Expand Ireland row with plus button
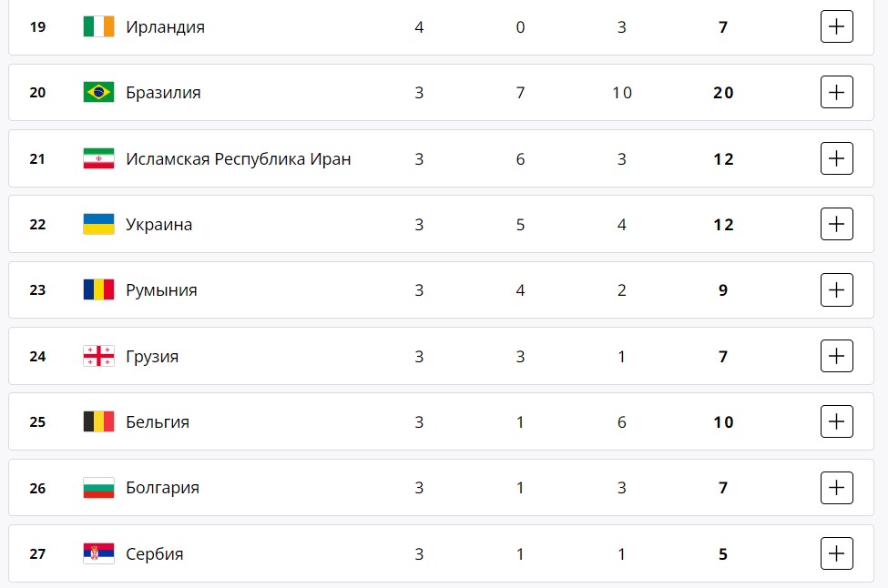Image resolution: width=888 pixels, height=588 pixels. [x=836, y=26]
